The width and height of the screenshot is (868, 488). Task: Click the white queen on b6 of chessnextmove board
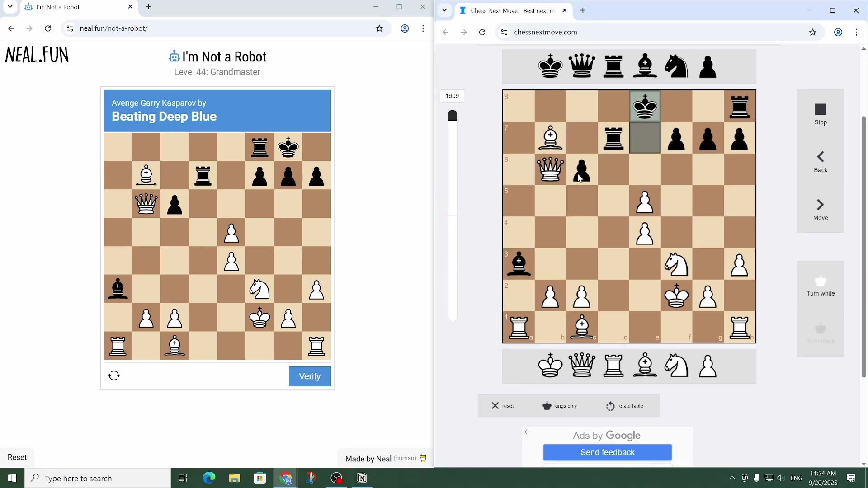pos(550,169)
